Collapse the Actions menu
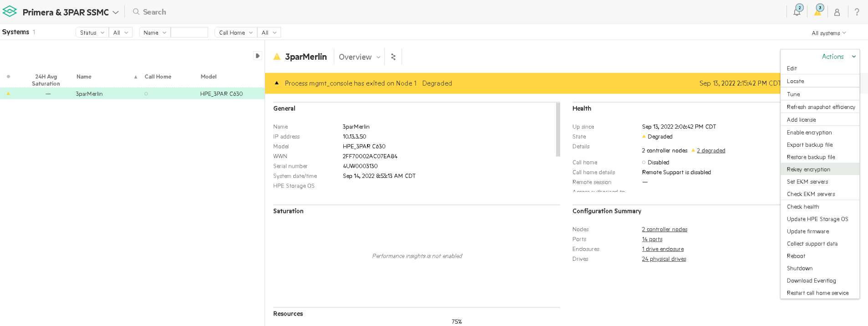Screen dimensions: 868x326 tap(839, 57)
